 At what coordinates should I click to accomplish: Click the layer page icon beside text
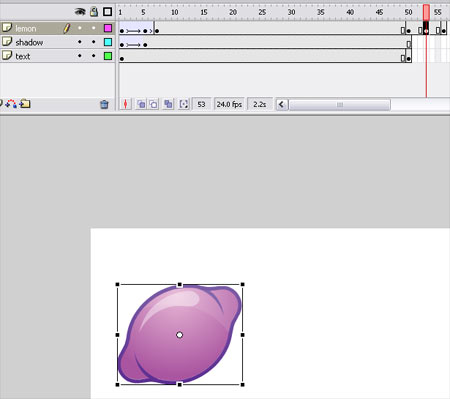click(7, 55)
